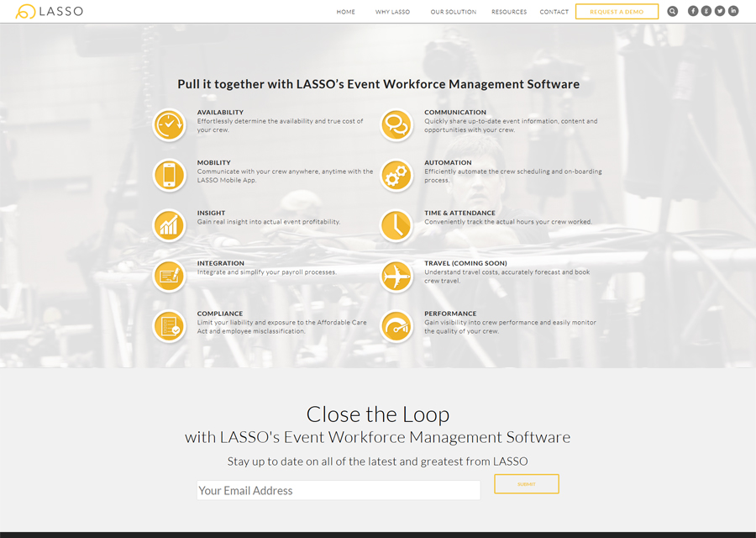The image size is (756, 538).
Task: Click the REQUEST A DEMO button
Action: [617, 11]
